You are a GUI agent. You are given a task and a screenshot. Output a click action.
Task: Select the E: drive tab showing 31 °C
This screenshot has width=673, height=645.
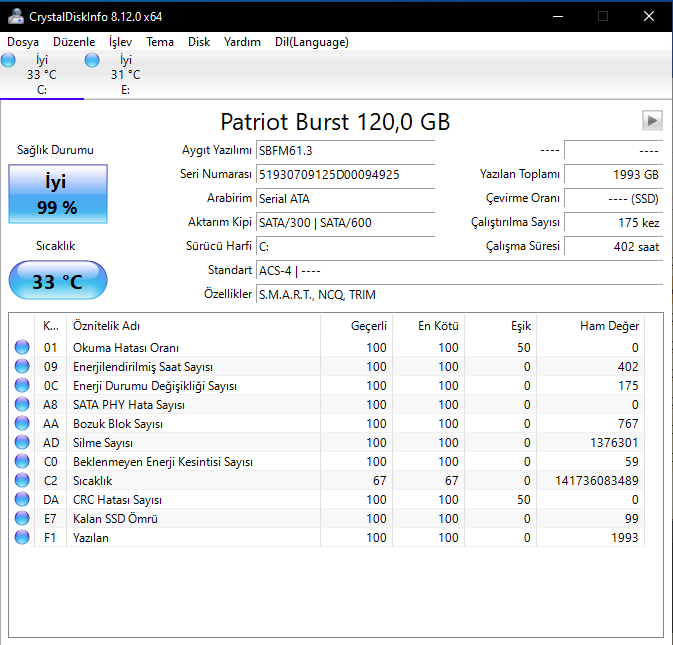[x=124, y=74]
